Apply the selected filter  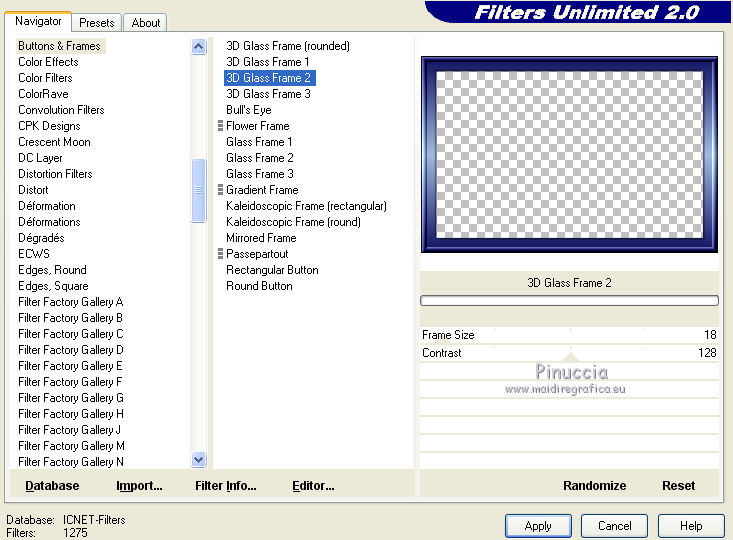pos(538,526)
